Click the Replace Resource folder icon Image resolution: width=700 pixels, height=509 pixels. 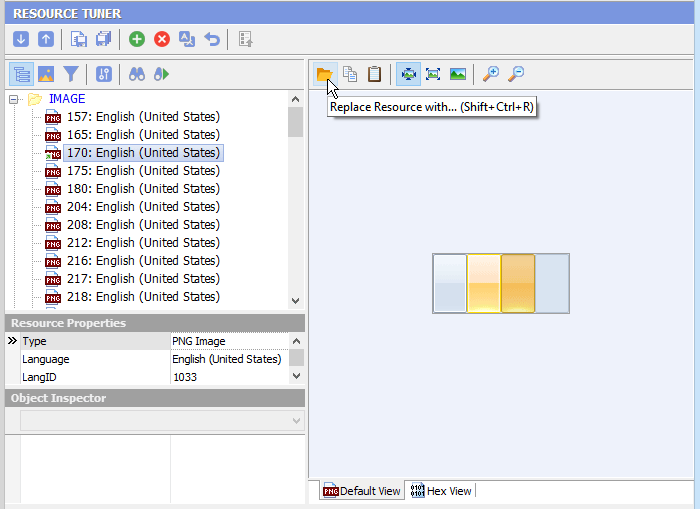(x=325, y=74)
